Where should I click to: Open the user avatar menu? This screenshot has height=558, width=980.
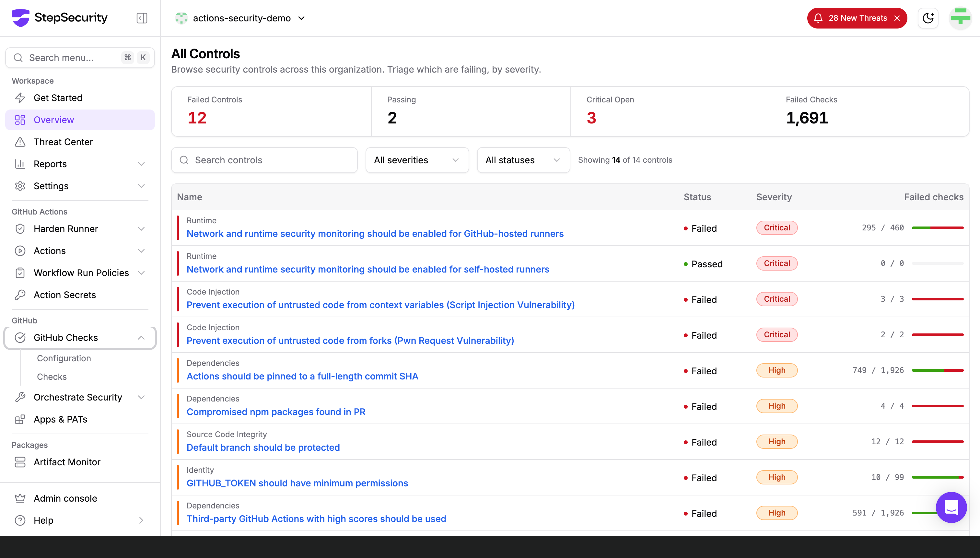point(960,18)
